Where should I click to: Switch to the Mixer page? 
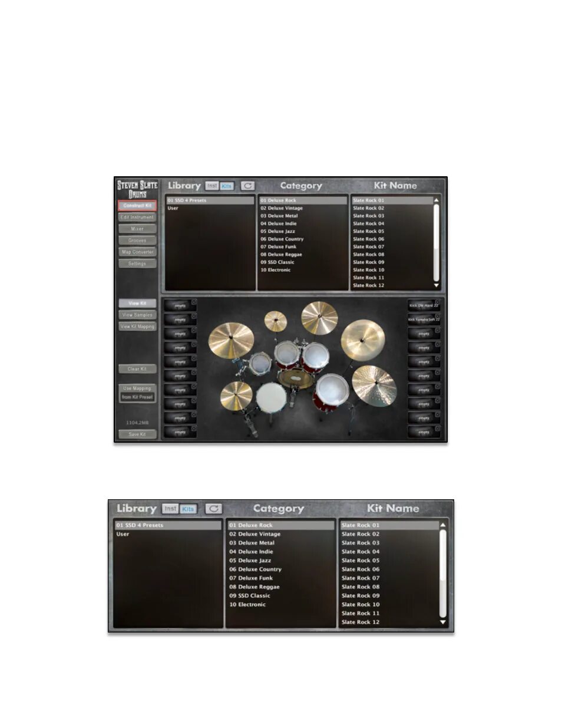(x=137, y=229)
